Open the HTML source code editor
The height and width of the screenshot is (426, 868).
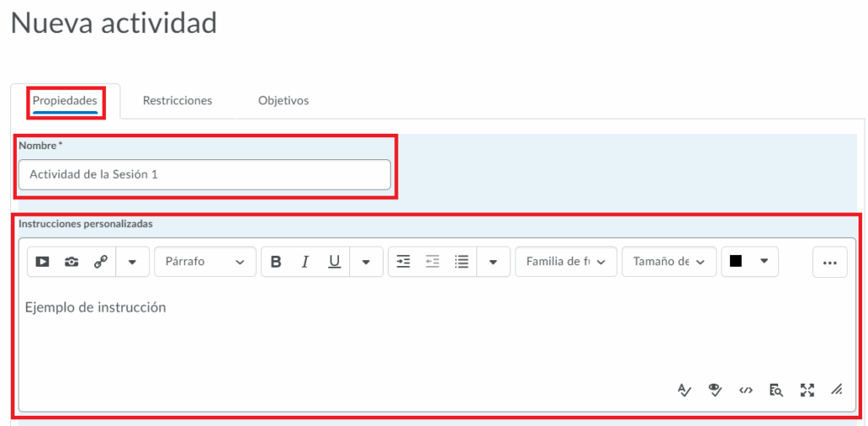tap(746, 390)
